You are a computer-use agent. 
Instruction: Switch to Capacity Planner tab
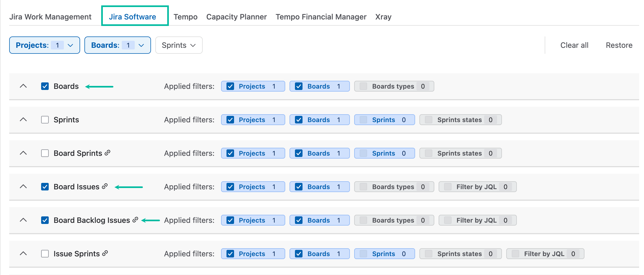click(x=236, y=17)
